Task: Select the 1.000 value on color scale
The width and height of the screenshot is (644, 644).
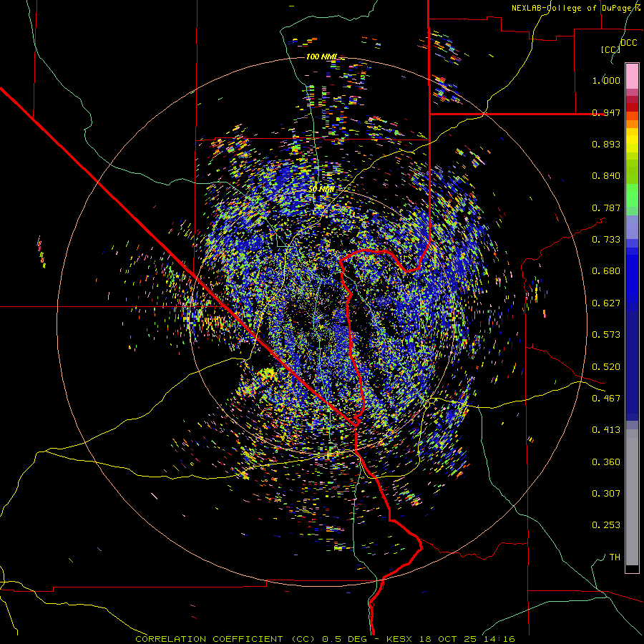Action: [x=606, y=80]
